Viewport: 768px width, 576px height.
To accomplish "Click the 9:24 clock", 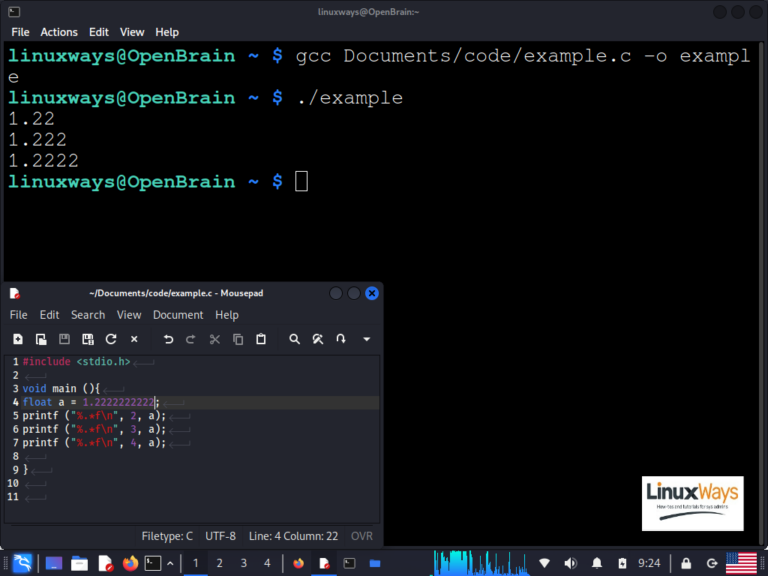I will pos(649,563).
